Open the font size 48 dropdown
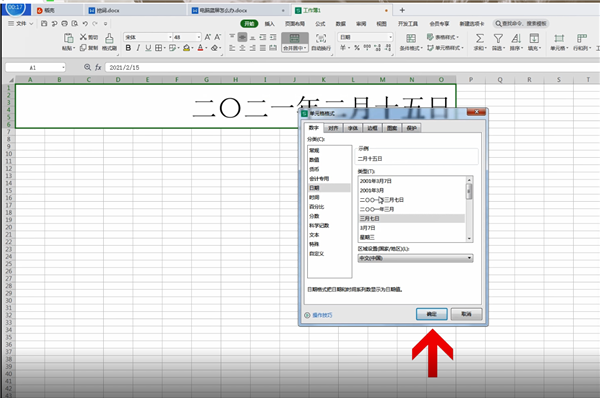The width and height of the screenshot is (600, 398). [x=199, y=37]
